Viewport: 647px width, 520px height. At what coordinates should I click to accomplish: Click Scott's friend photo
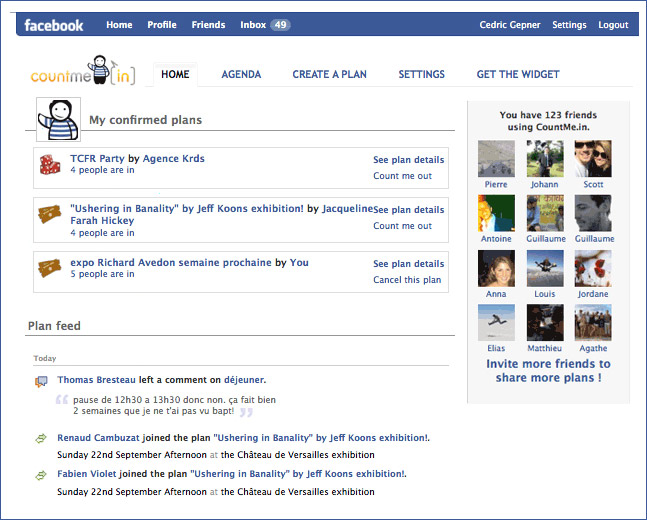593,159
